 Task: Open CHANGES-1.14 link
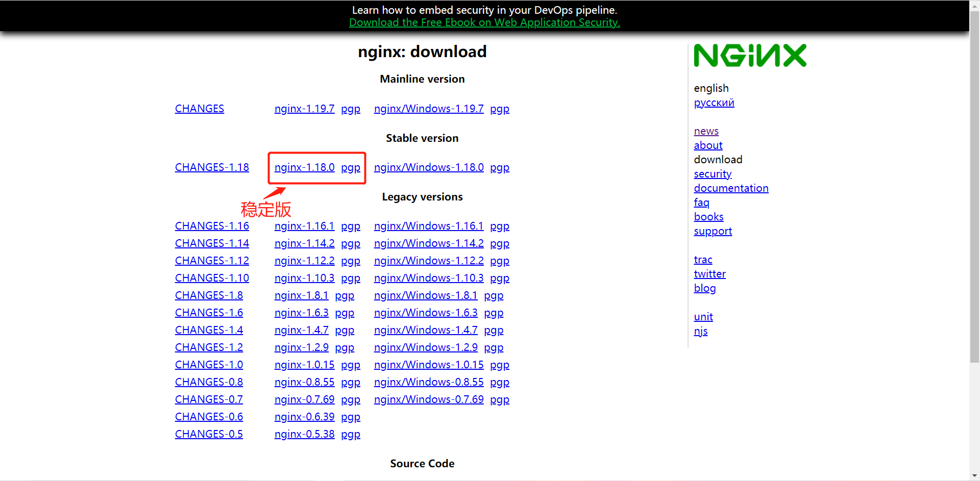coord(212,243)
